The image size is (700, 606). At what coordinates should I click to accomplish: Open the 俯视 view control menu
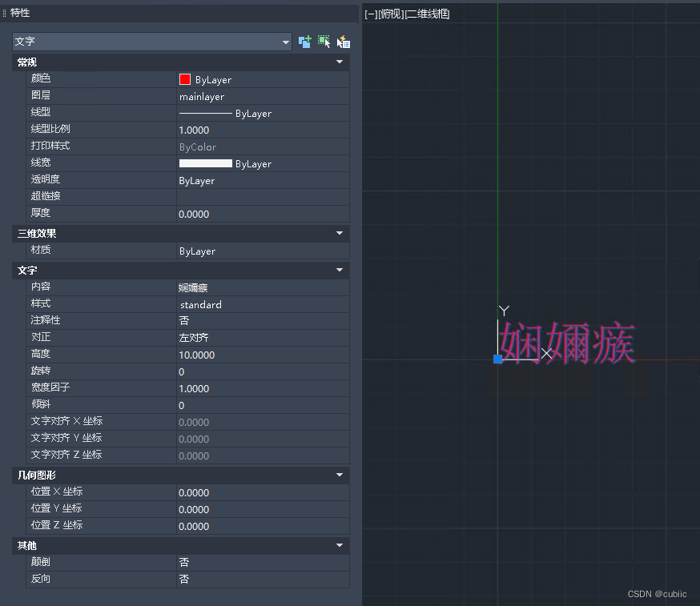pyautogui.click(x=392, y=13)
